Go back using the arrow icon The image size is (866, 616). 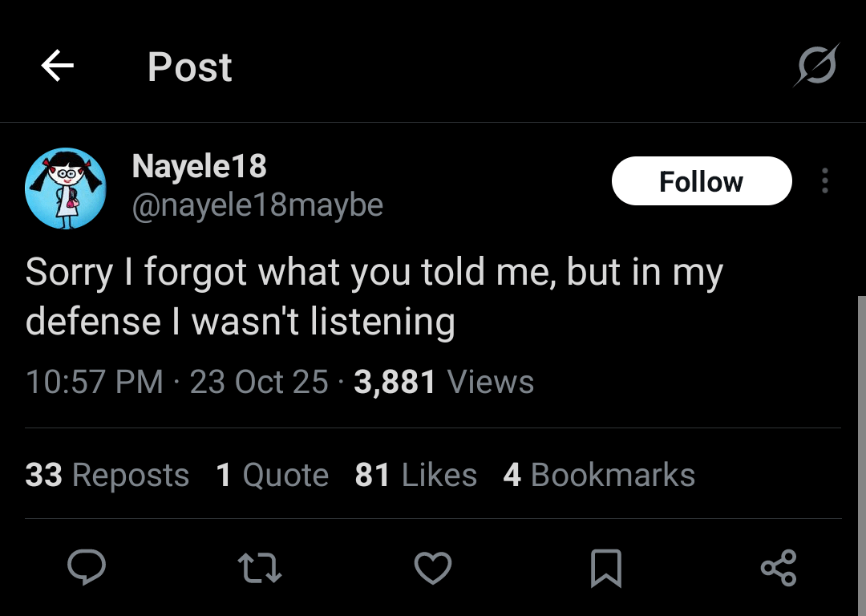coord(58,66)
